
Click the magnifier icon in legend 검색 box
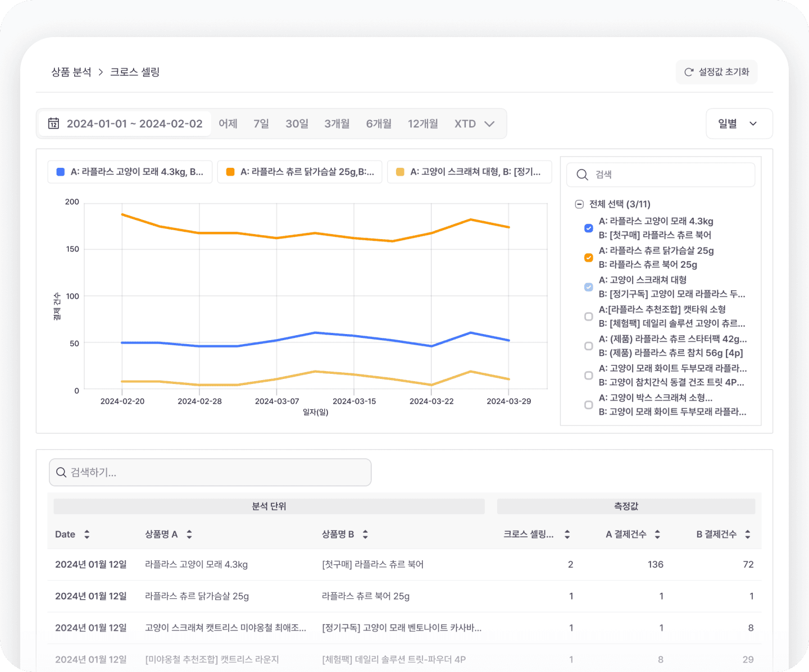click(582, 175)
